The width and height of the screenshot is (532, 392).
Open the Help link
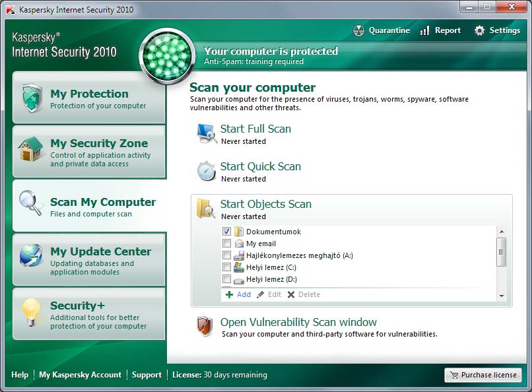coord(20,375)
